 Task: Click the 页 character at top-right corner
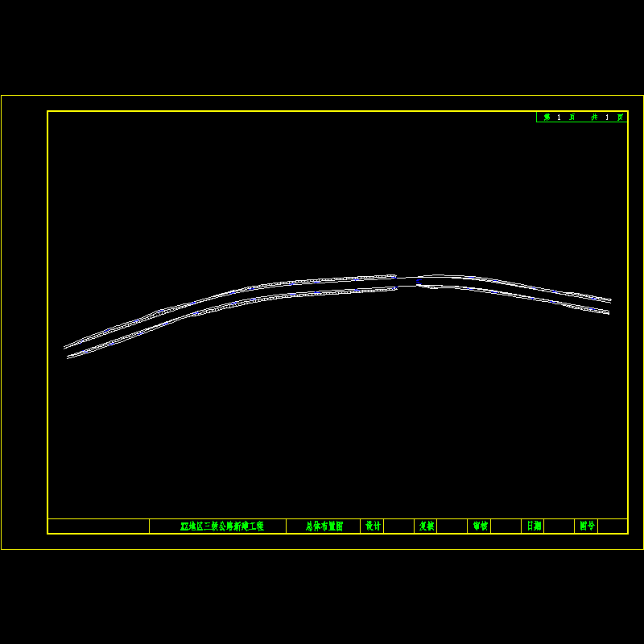click(x=620, y=118)
